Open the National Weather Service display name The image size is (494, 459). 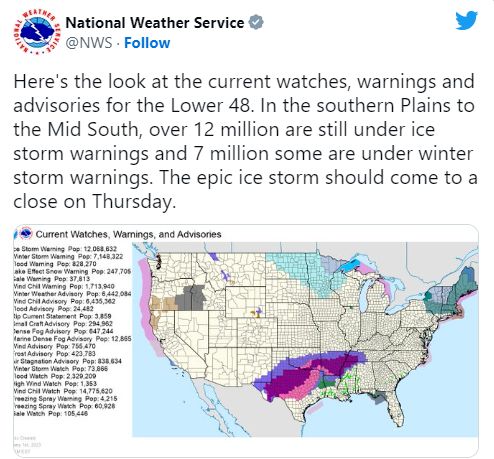click(155, 23)
